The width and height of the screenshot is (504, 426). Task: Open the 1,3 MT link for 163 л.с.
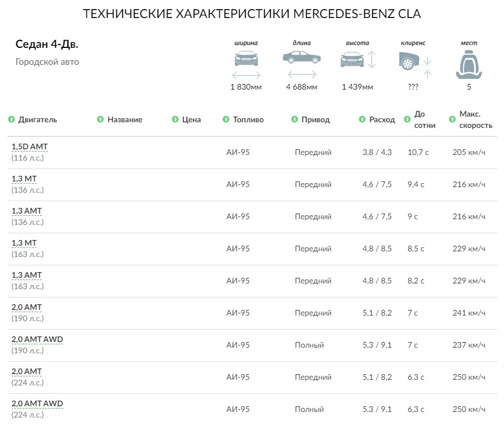click(24, 243)
